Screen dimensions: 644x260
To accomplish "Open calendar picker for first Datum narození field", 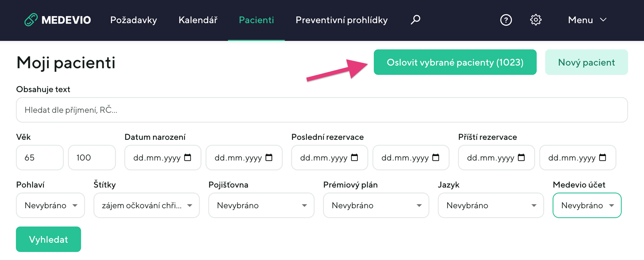I will [188, 157].
